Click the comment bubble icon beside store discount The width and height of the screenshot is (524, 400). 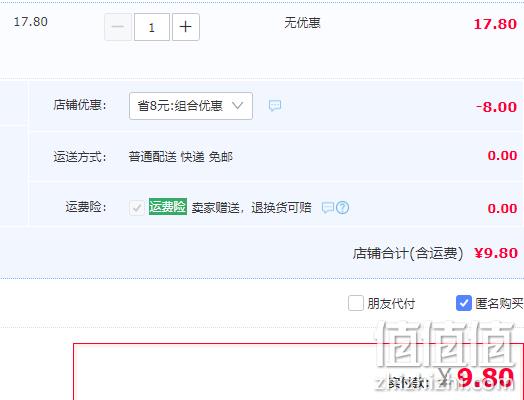click(x=275, y=106)
